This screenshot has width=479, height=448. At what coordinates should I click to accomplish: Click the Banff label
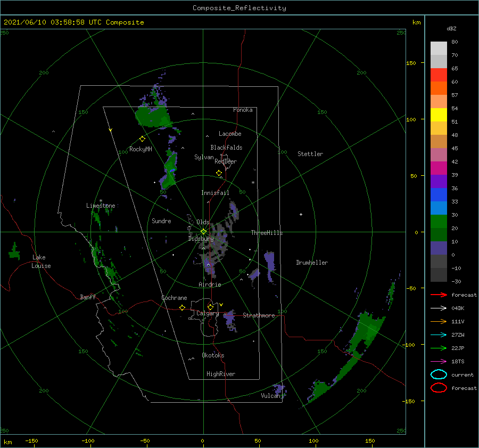pyautogui.click(x=88, y=297)
